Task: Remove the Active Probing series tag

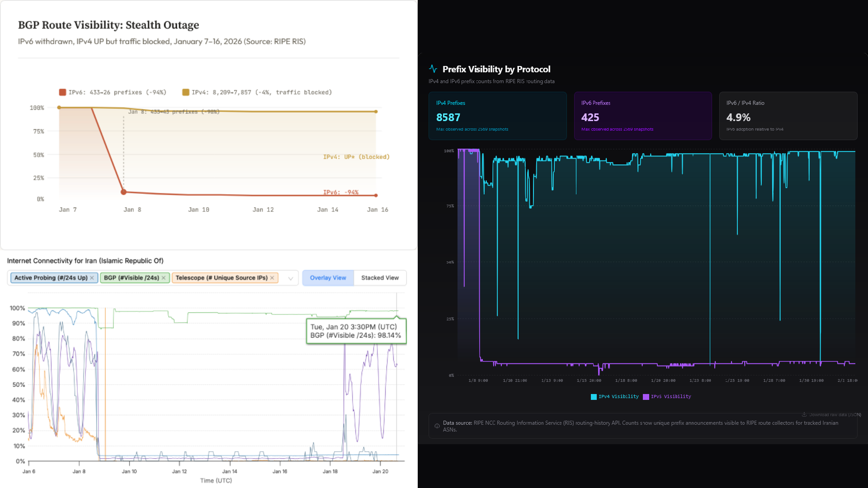Action: 92,278
